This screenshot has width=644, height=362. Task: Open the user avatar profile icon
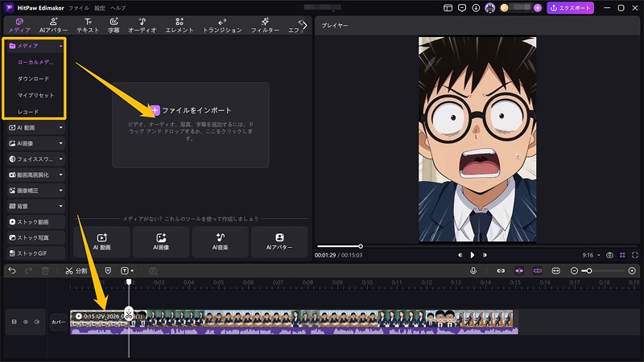tap(490, 8)
